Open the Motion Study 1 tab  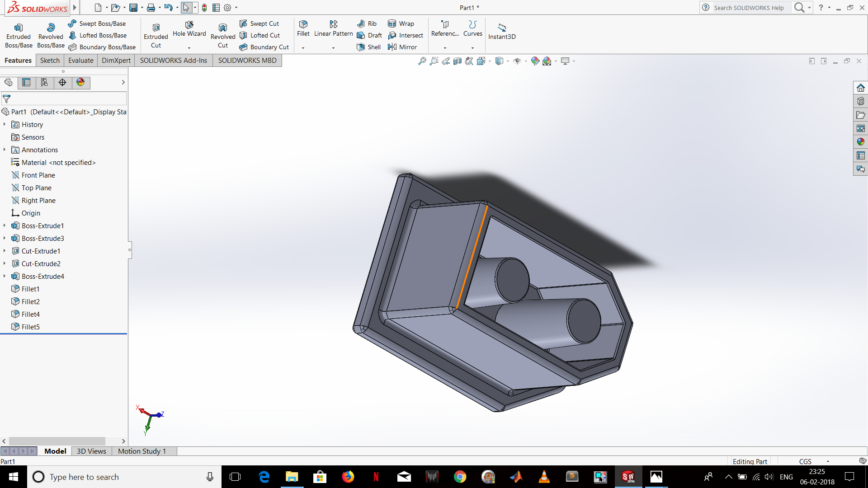(x=142, y=451)
